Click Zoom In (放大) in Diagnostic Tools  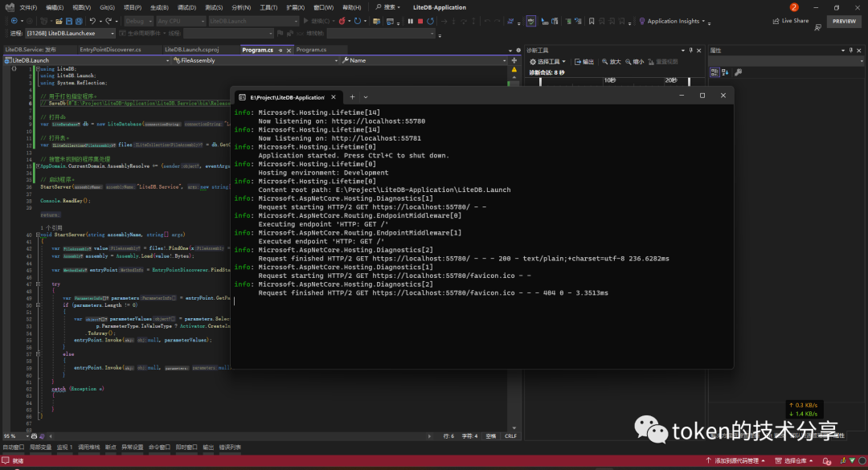(x=612, y=62)
